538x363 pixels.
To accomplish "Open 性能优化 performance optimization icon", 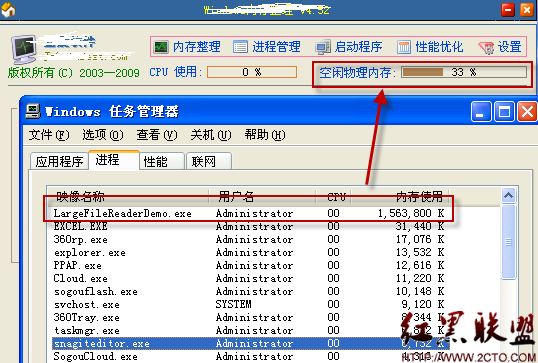I will (x=404, y=47).
